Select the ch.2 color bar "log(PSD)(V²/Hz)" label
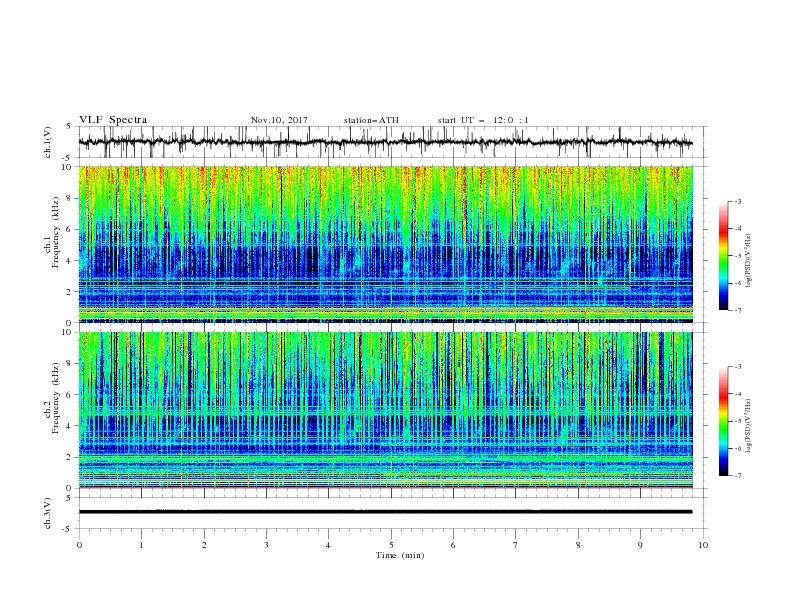This screenshot has width=792, height=612. (x=748, y=425)
